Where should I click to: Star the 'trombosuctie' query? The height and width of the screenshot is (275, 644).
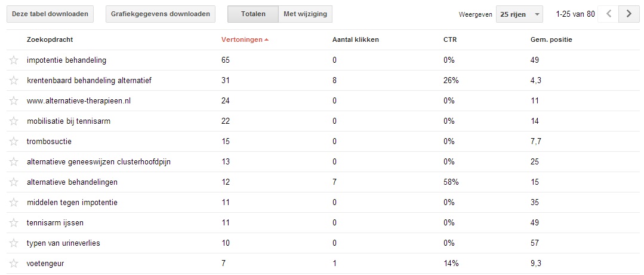click(14, 142)
